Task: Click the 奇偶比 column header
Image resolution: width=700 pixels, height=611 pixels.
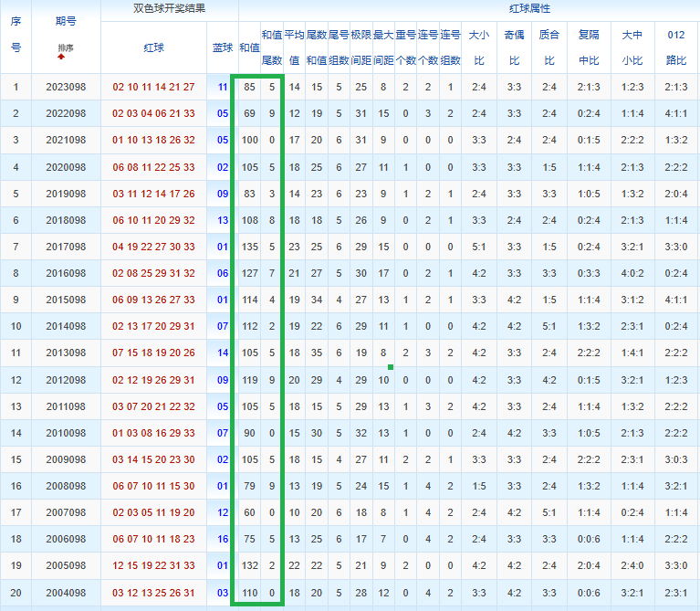Action: pyautogui.click(x=515, y=47)
